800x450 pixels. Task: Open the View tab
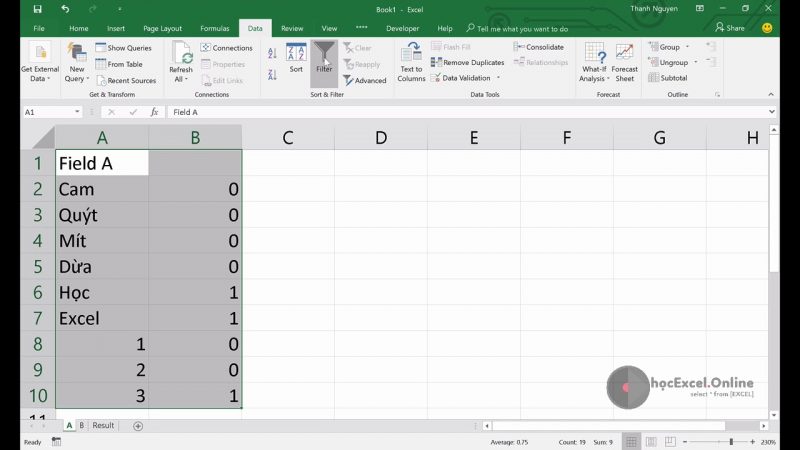point(329,29)
